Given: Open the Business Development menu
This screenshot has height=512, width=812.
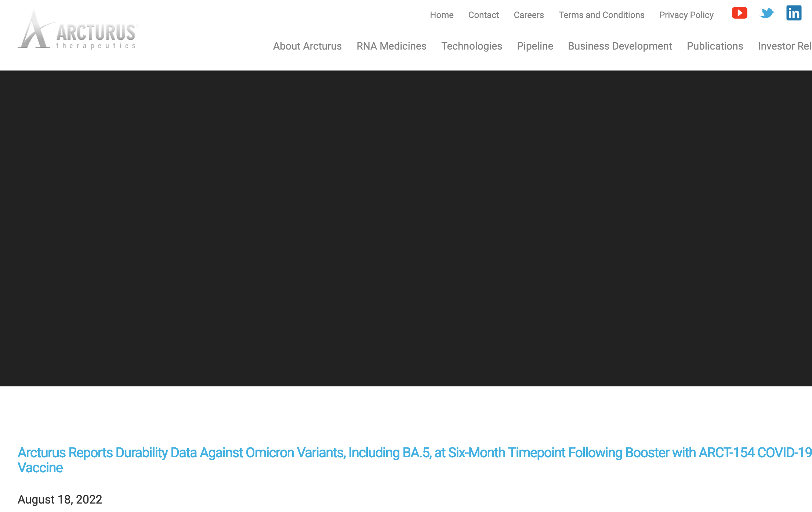Looking at the screenshot, I should pyautogui.click(x=620, y=46).
